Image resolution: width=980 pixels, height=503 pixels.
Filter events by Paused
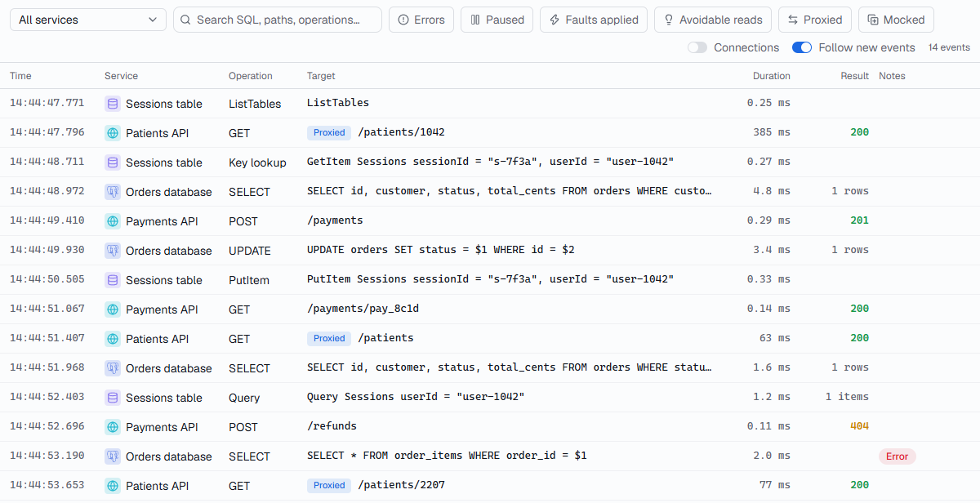[497, 20]
